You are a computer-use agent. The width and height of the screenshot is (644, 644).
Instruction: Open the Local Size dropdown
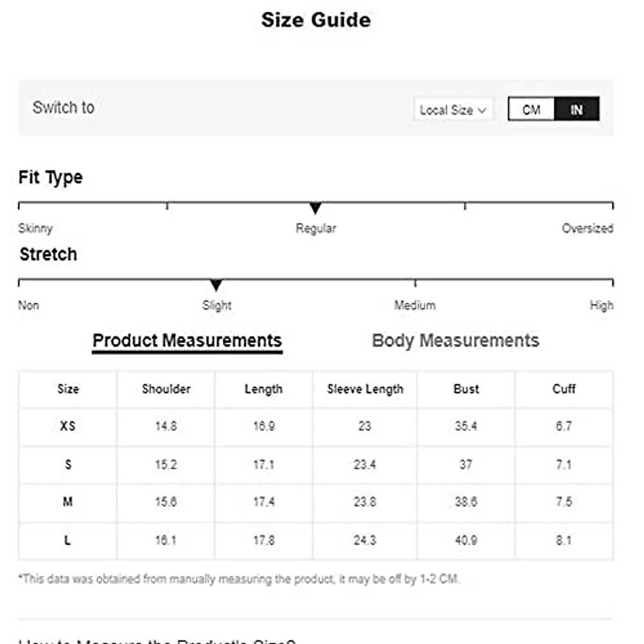click(x=452, y=110)
